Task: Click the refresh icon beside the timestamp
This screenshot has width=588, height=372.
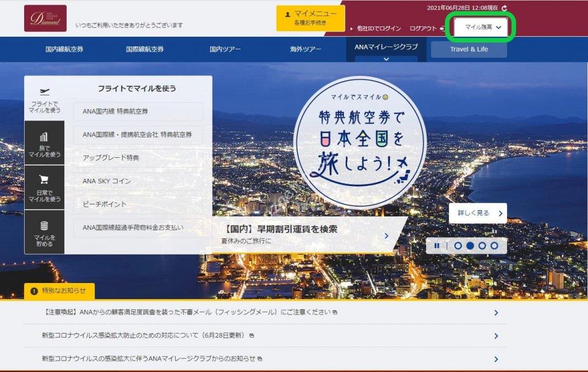Action: 504,8
